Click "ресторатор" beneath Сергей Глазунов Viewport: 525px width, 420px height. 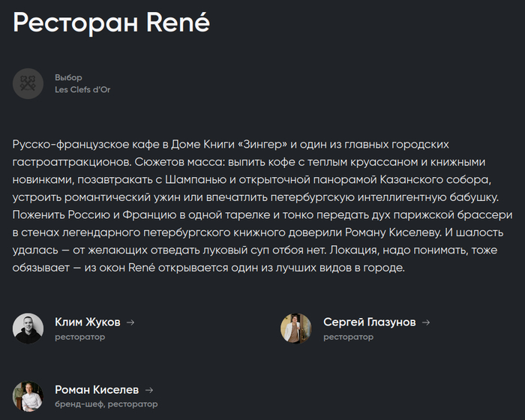point(348,337)
